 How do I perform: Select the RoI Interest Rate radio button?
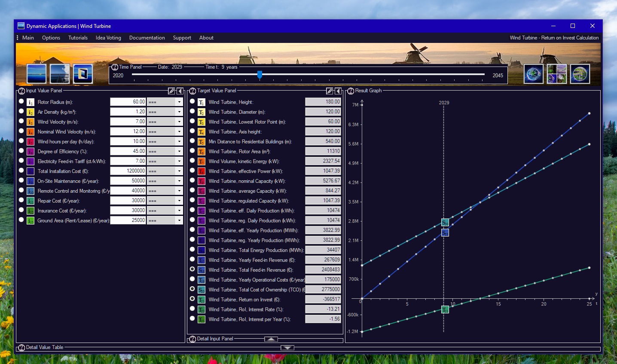tap(192, 309)
